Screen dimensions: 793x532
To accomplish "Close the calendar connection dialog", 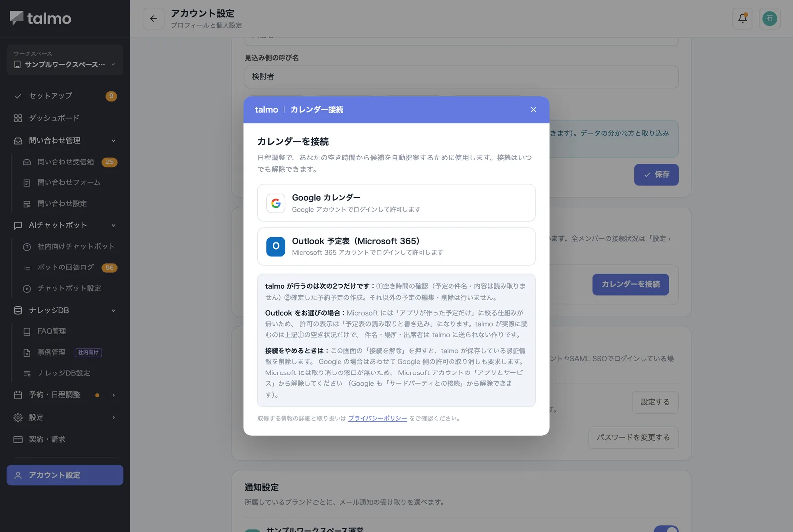I will coord(533,110).
